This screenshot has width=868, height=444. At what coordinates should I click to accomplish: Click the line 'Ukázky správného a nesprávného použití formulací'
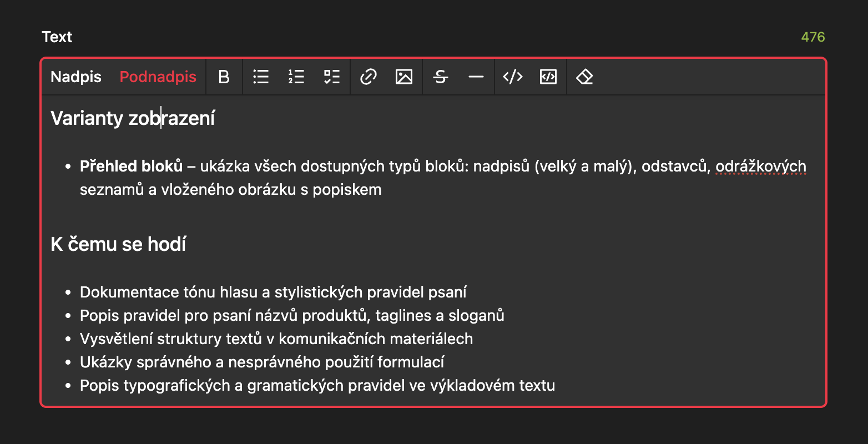click(262, 362)
